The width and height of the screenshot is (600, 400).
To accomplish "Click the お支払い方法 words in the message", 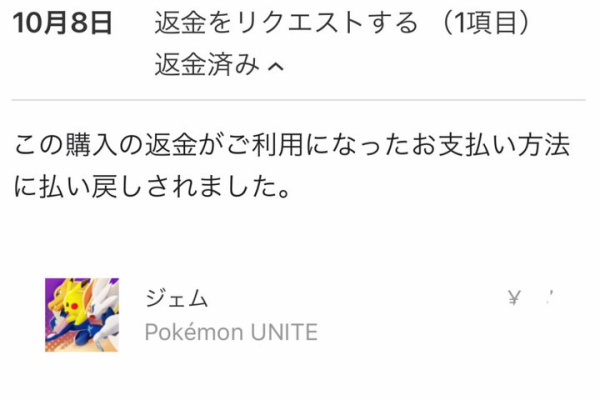I will pos(491,145).
